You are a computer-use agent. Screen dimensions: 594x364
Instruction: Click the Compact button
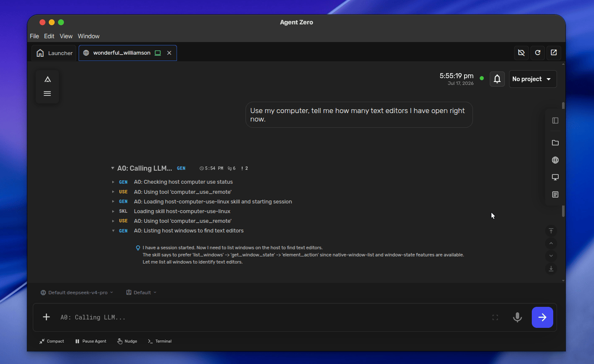pyautogui.click(x=52, y=341)
